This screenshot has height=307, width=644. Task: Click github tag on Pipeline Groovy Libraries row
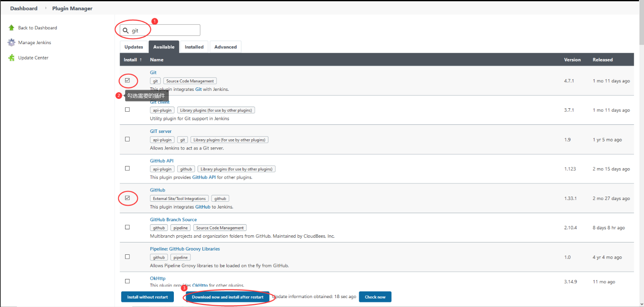pyautogui.click(x=159, y=257)
